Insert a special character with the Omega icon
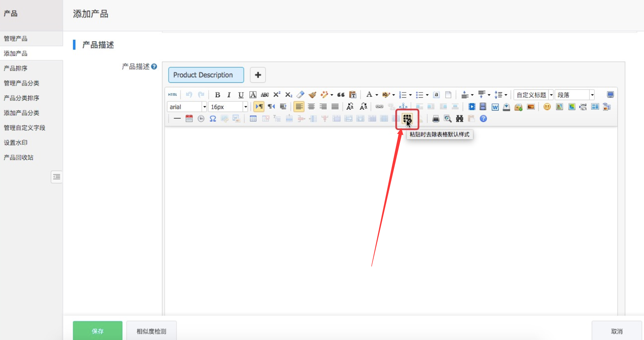The height and width of the screenshot is (340, 644). [213, 118]
